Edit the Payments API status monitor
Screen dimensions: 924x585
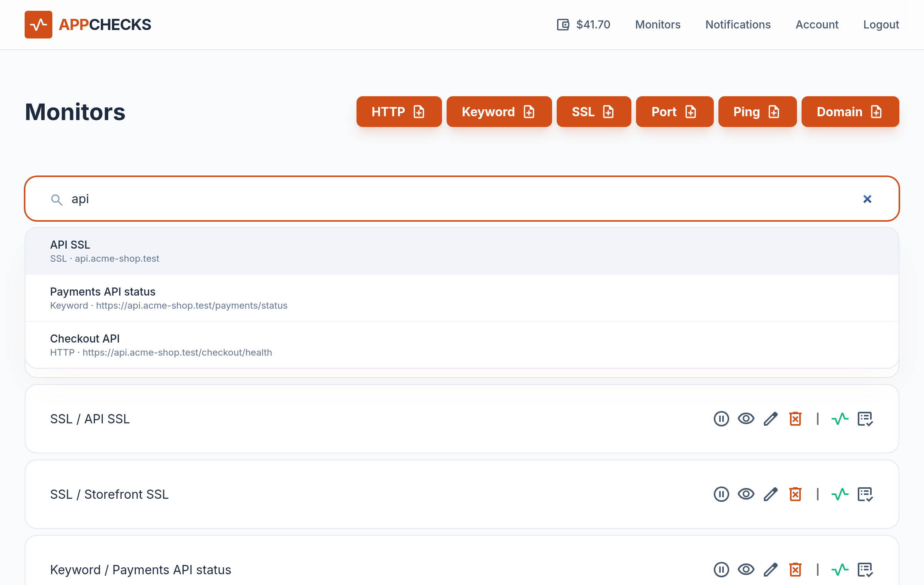[771, 570]
